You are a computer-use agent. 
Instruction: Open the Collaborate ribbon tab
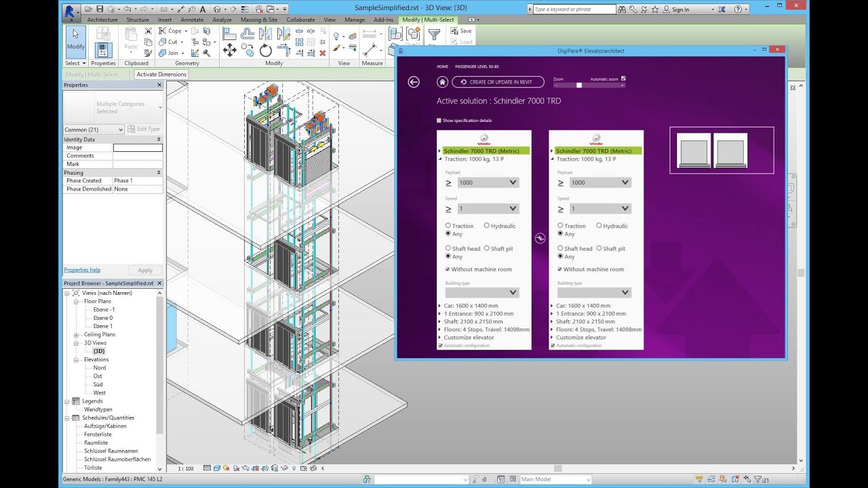pos(300,20)
